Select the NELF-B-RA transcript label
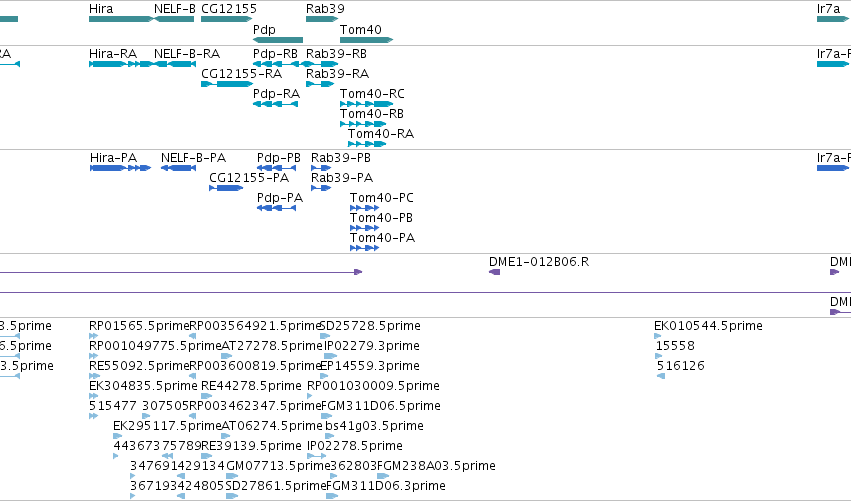 pyautogui.click(x=187, y=54)
